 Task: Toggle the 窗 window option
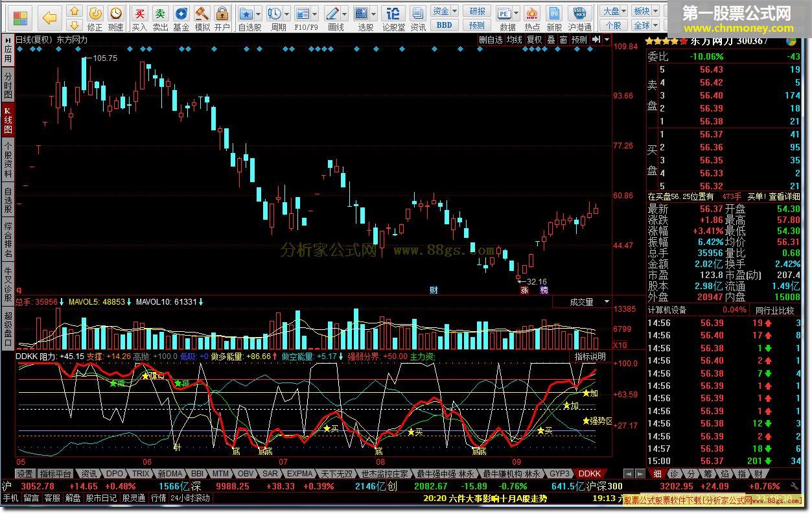(563, 40)
